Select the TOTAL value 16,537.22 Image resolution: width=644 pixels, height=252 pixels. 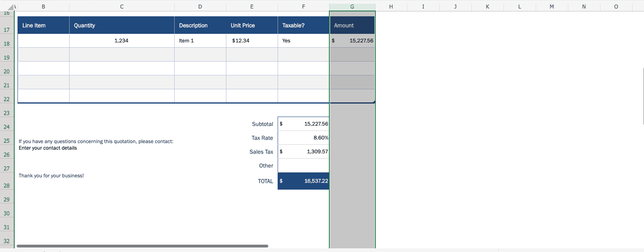303,181
